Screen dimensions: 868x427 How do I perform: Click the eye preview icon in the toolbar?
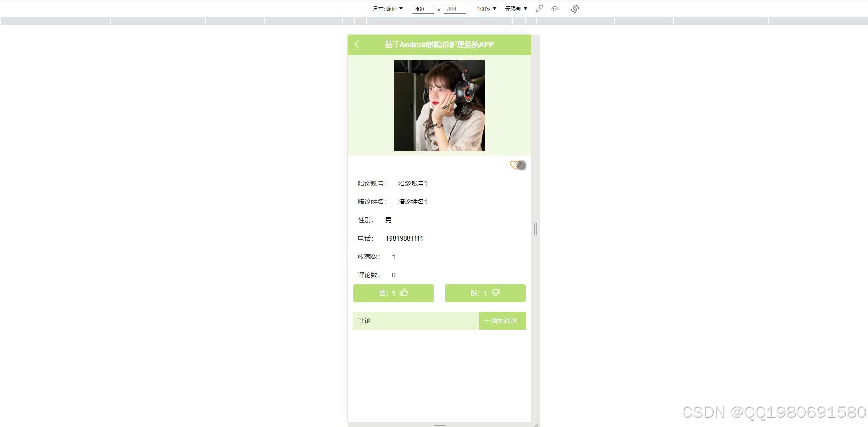click(x=555, y=8)
